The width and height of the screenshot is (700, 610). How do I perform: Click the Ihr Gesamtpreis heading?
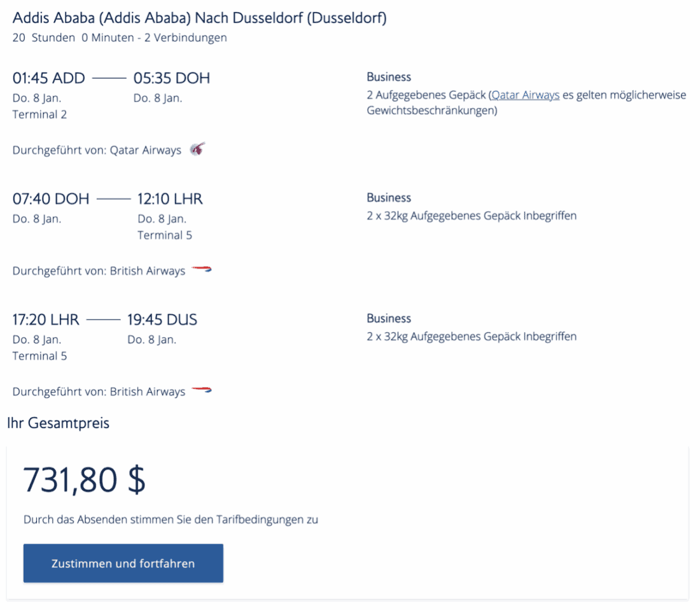click(x=58, y=423)
